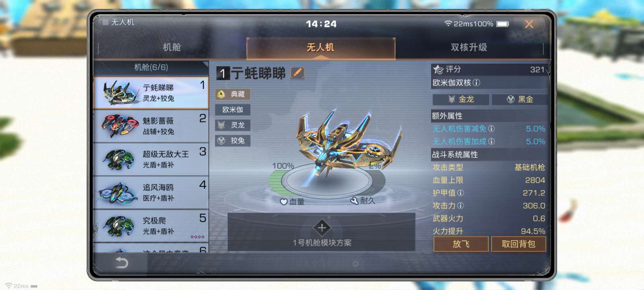Click info icon next to 护甲值

(460, 193)
